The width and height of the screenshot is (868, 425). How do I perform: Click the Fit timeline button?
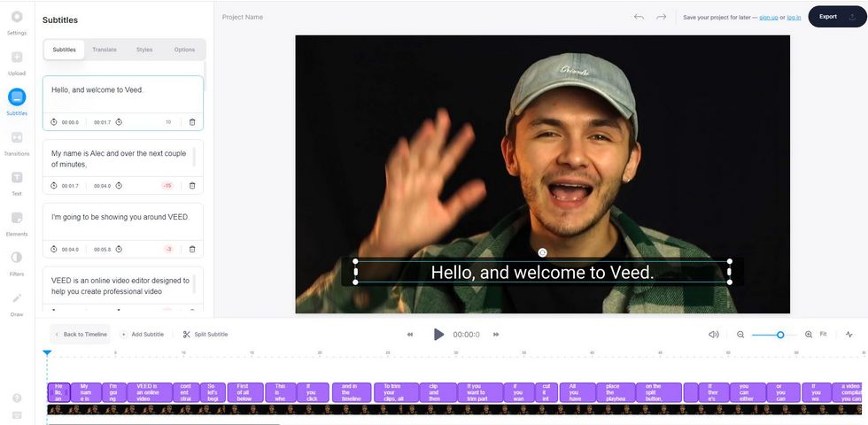pos(823,335)
